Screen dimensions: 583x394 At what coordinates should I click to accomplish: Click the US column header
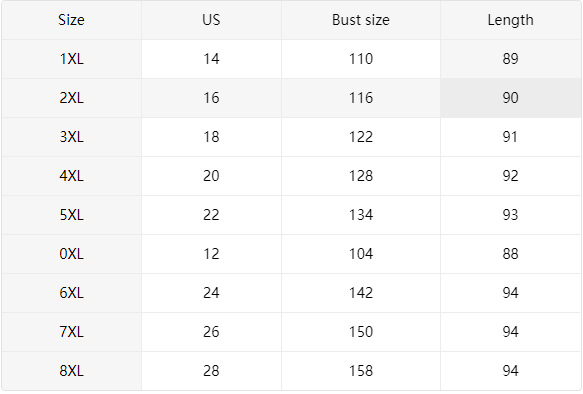(211, 20)
